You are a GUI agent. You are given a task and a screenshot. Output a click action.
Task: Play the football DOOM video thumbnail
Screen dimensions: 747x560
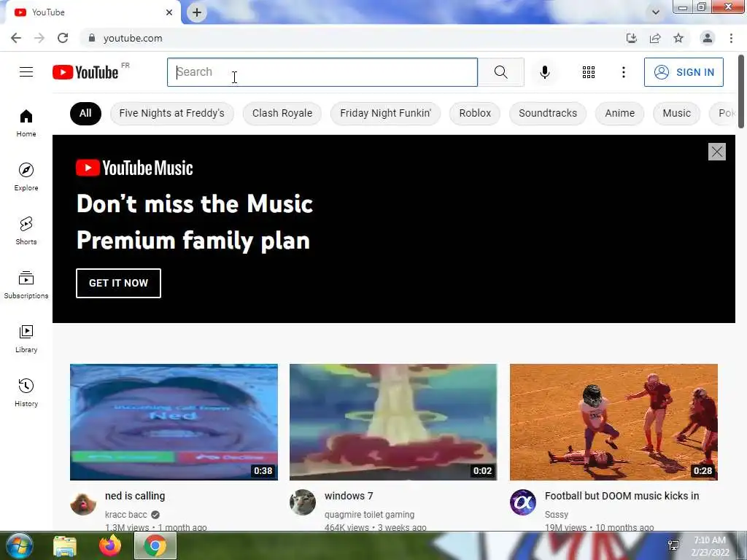click(614, 422)
